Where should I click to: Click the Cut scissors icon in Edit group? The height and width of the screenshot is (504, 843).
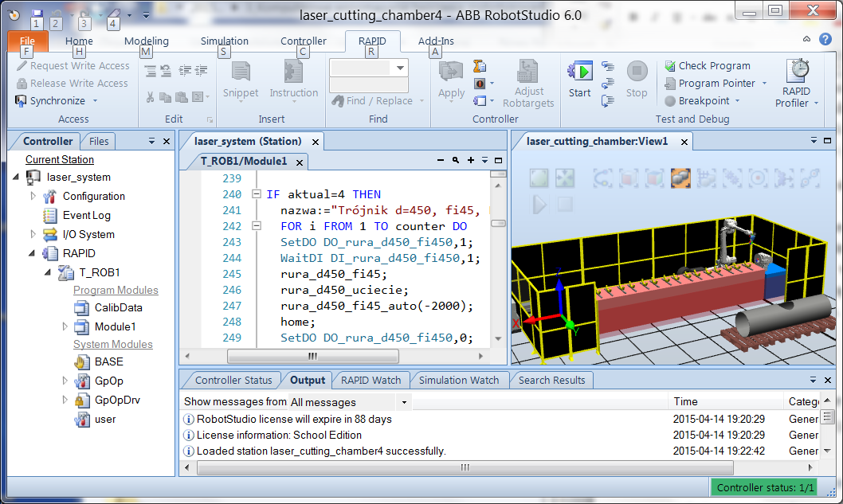point(150,96)
